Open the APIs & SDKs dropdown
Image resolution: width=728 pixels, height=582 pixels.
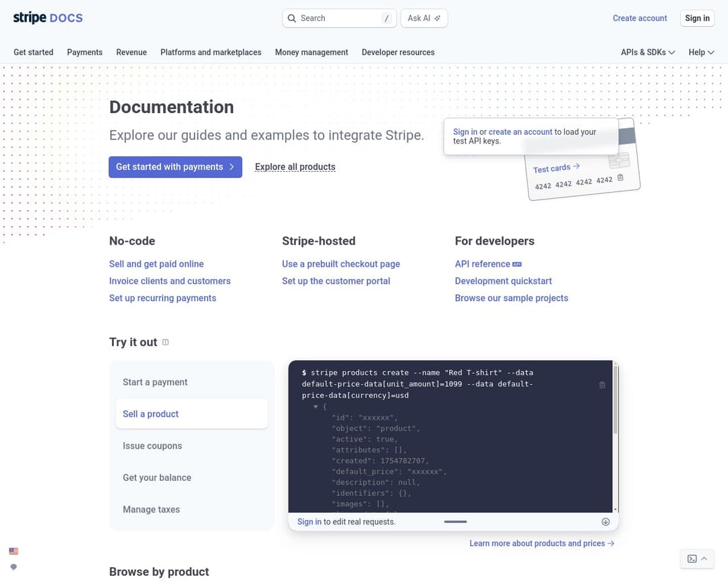pyautogui.click(x=648, y=53)
